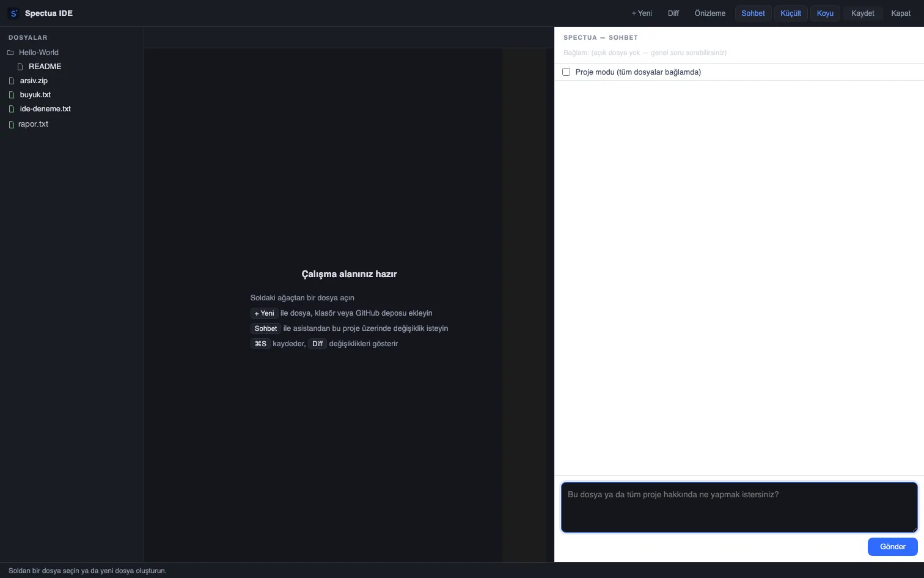The height and width of the screenshot is (578, 924).
Task: Open ide-deneme.txt from the file tree
Action: (45, 109)
